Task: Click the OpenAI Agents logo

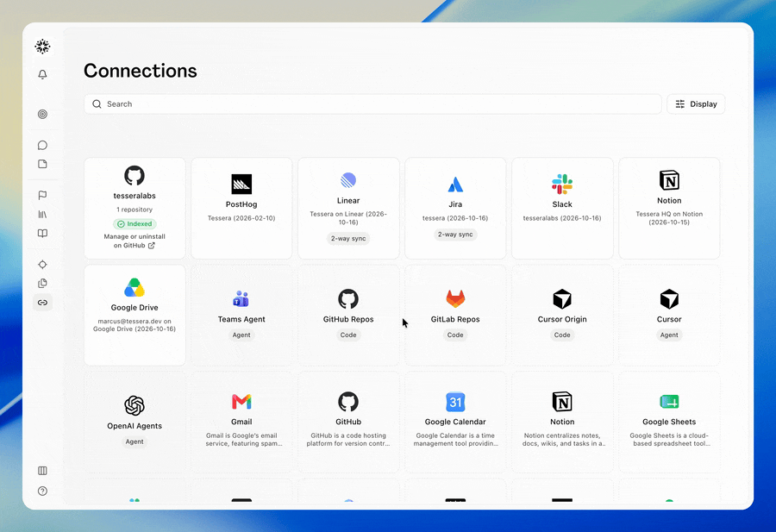Action: click(135, 406)
